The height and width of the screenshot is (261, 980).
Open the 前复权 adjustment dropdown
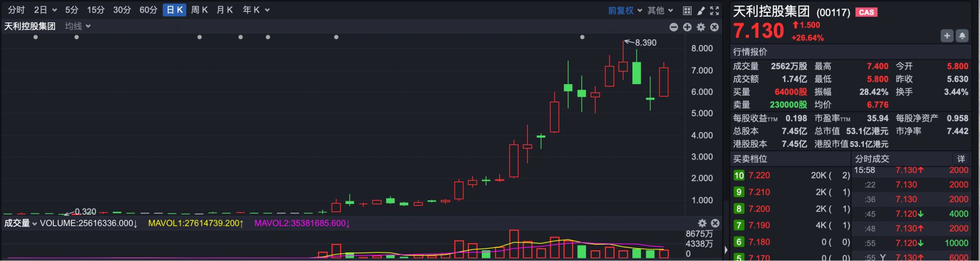click(625, 10)
